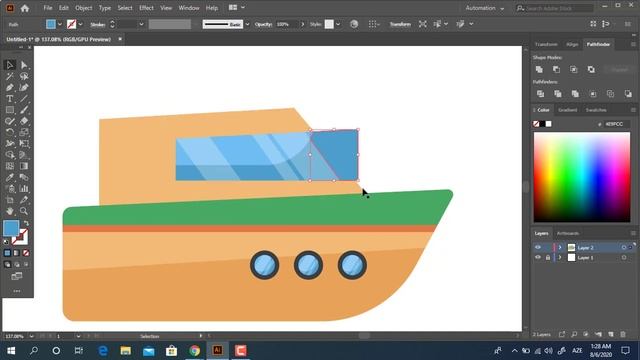Select the Type tool
This screenshot has height=360, width=640.
(x=10, y=99)
